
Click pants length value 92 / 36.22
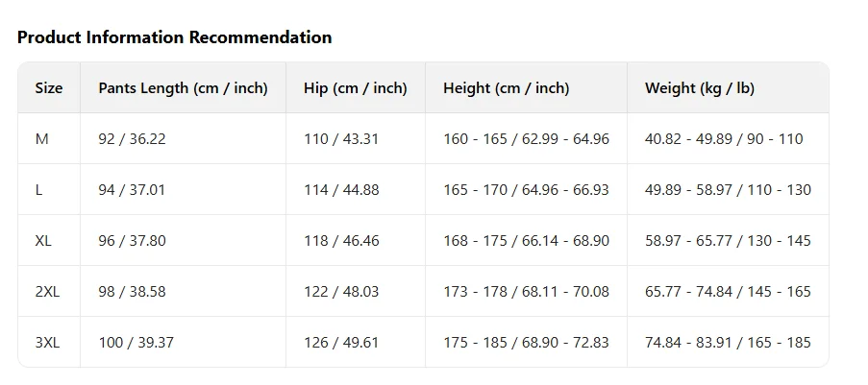132,139
